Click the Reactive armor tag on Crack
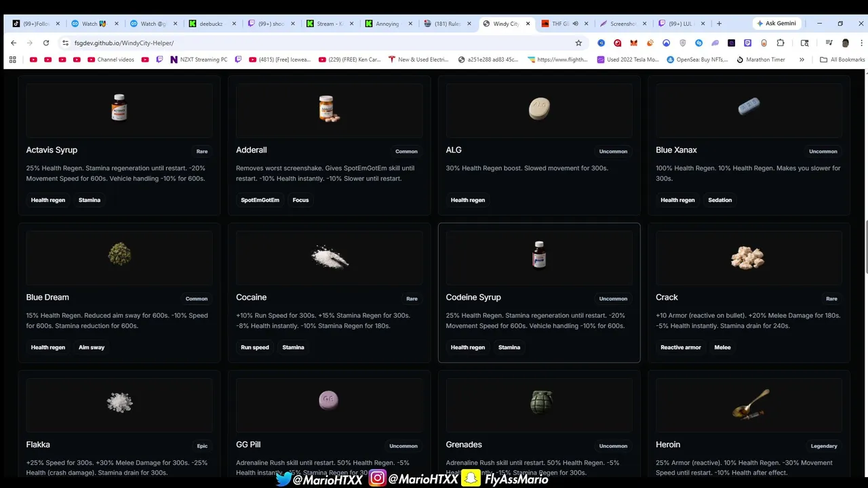 [x=681, y=347]
